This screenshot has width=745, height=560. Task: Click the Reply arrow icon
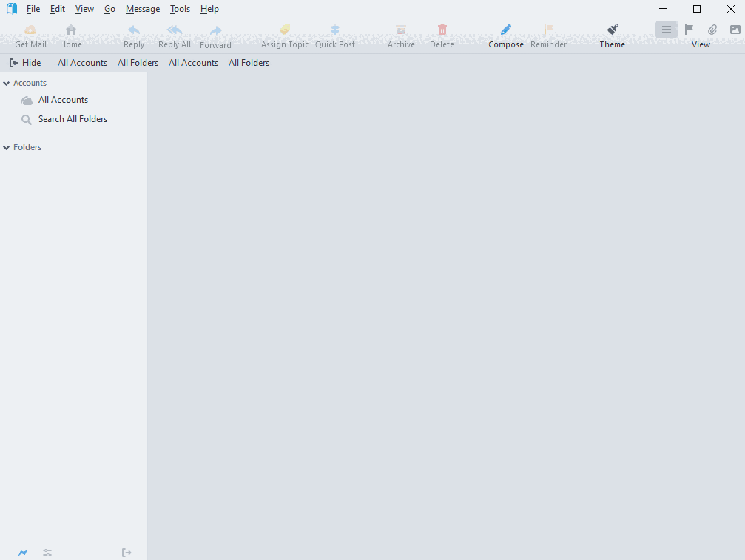pyautogui.click(x=134, y=30)
